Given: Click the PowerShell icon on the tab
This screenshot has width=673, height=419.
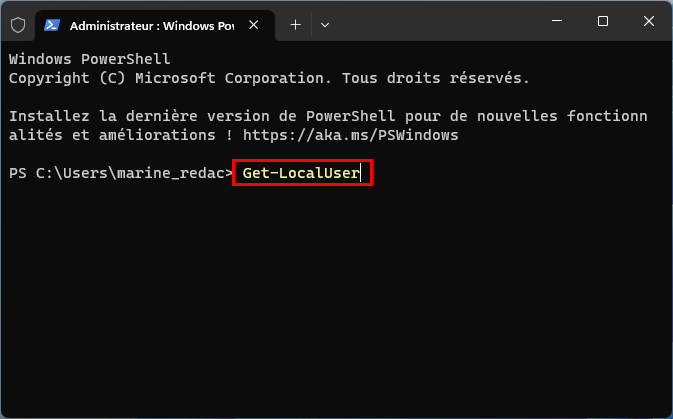Looking at the screenshot, I should pos(52,25).
